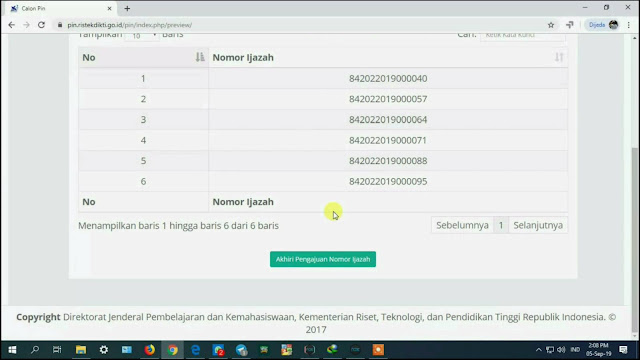Click the address bar URL

129,25
